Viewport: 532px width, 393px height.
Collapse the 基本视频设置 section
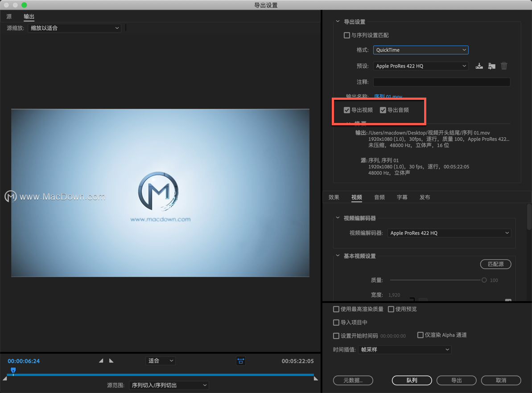point(338,256)
